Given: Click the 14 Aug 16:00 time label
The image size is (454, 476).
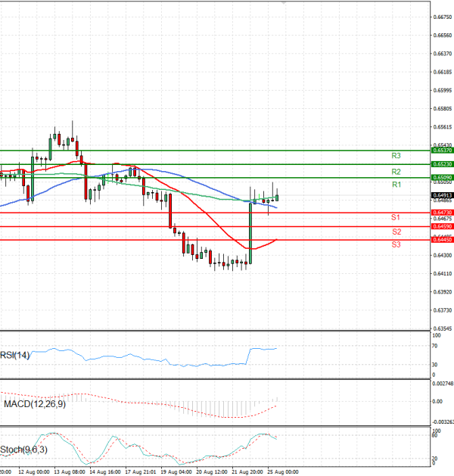Looking at the screenshot, I should pyautogui.click(x=105, y=472).
